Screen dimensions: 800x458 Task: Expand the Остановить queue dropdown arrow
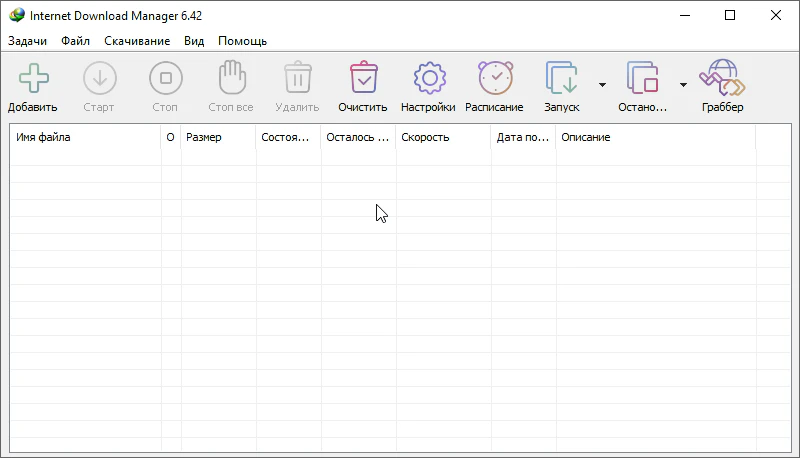tap(683, 85)
